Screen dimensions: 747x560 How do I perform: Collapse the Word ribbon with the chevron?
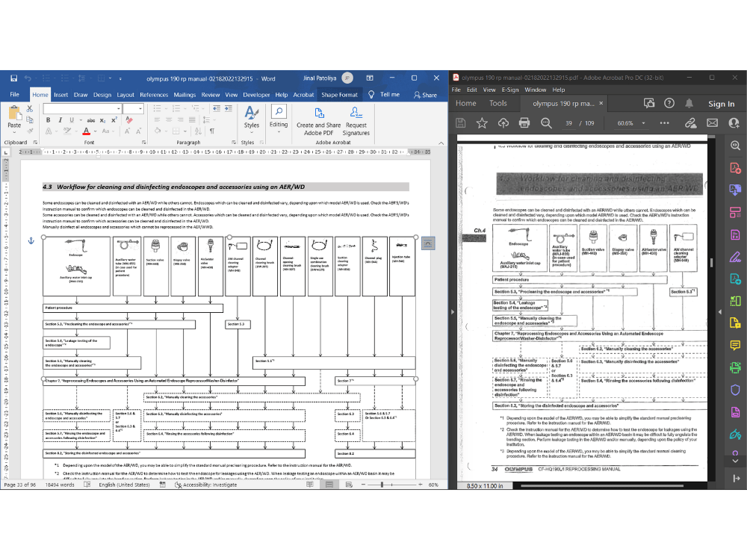point(441,143)
